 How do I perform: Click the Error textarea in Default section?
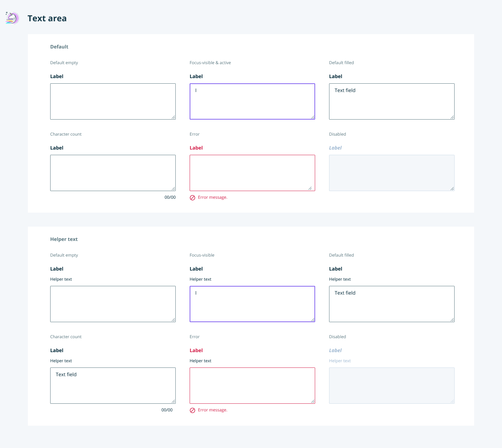(x=252, y=173)
